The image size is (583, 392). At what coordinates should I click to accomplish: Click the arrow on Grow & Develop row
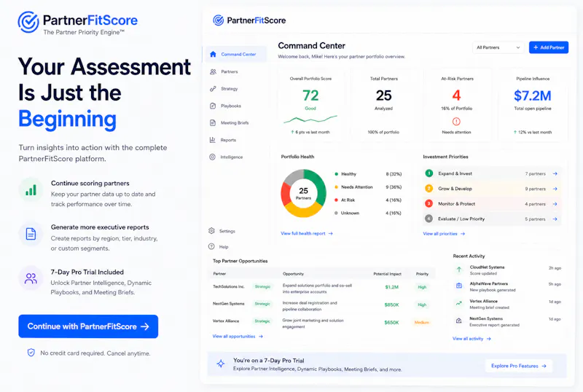[555, 189]
